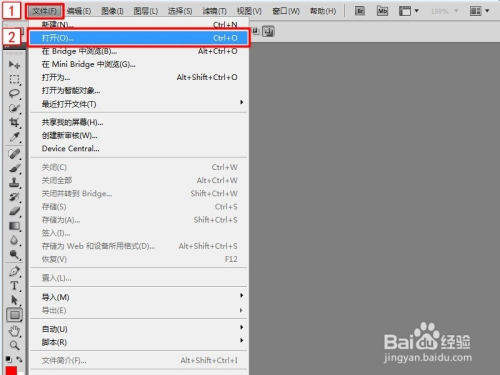The width and height of the screenshot is (500, 375).
Task: Open the 选择(S) menu
Action: (180, 11)
